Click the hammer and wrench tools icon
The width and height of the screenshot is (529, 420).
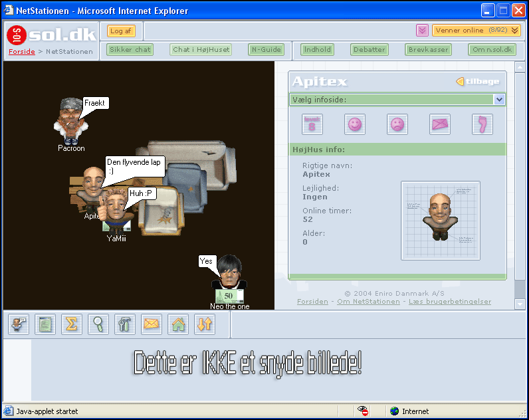[x=125, y=324]
